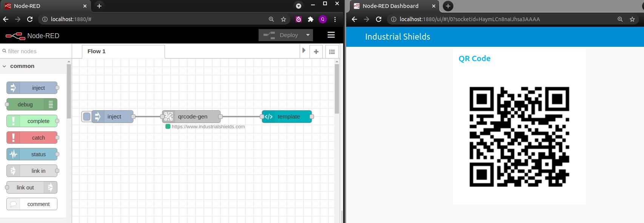
Task: Select the qrcode-gen node on the canvas
Action: click(191, 117)
